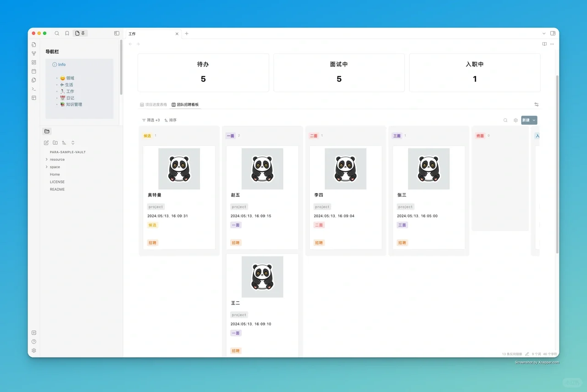The height and width of the screenshot is (392, 587).
Task: Open the terminal icon in left sidebar
Action: [33, 89]
